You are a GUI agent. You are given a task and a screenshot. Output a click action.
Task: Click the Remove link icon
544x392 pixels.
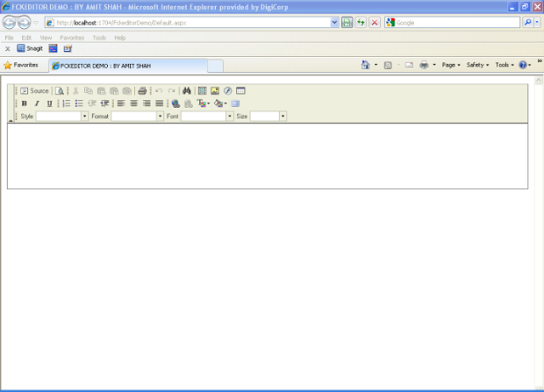(x=189, y=104)
